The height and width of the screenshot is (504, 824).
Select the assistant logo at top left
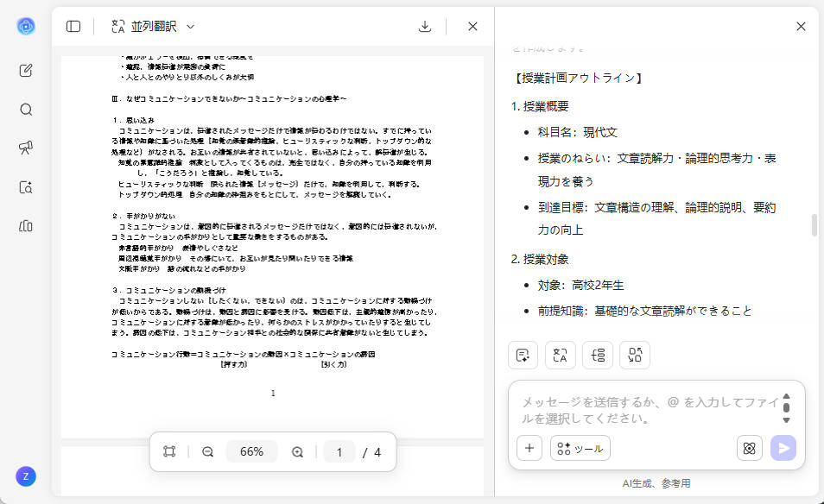pyautogui.click(x=26, y=26)
